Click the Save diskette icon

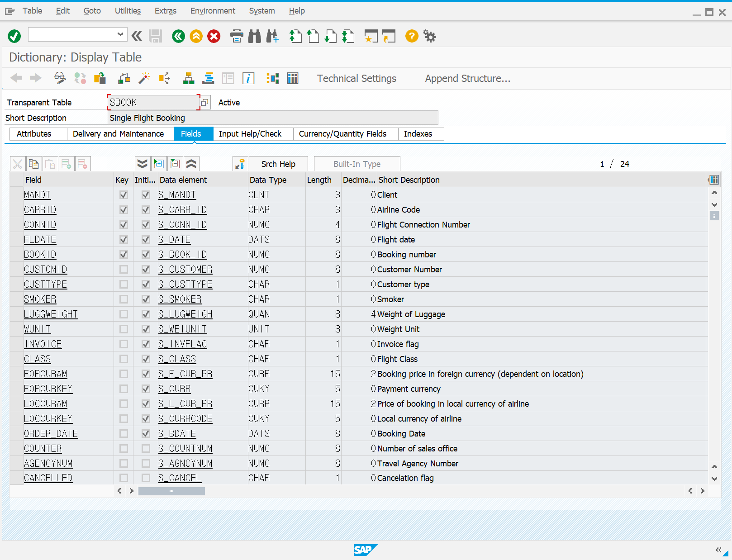(155, 36)
